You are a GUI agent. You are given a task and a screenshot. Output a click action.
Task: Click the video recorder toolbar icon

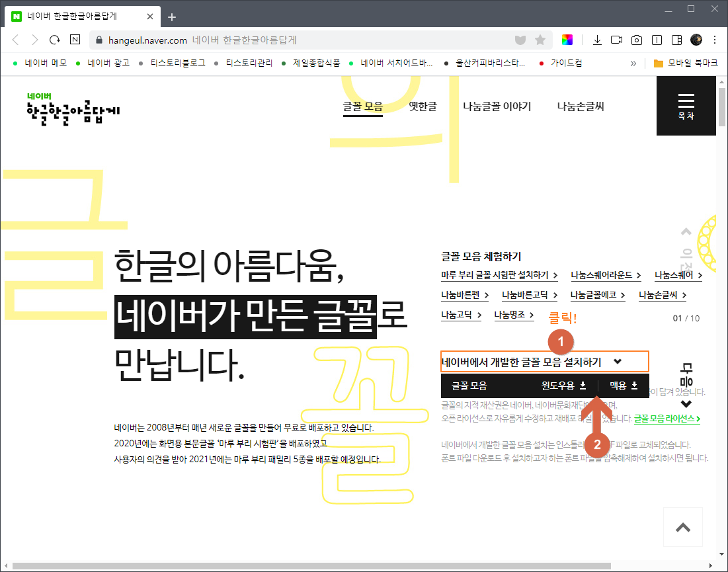pos(616,40)
